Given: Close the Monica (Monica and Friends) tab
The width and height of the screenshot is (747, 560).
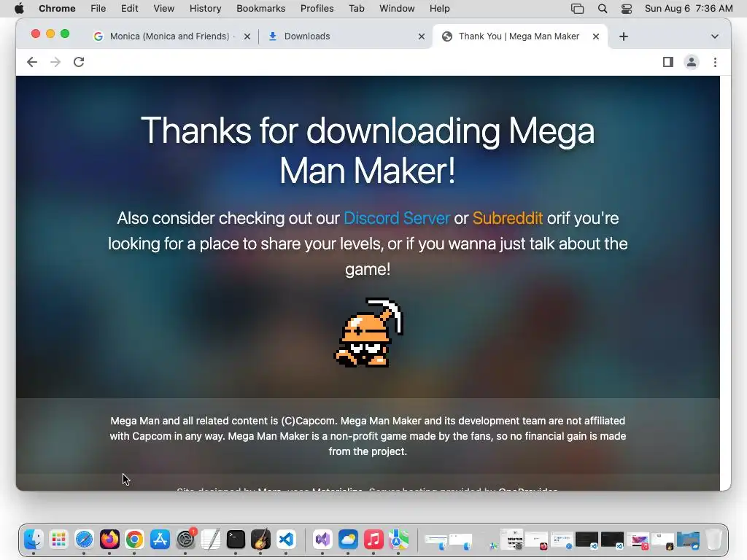Looking at the screenshot, I should tap(247, 36).
